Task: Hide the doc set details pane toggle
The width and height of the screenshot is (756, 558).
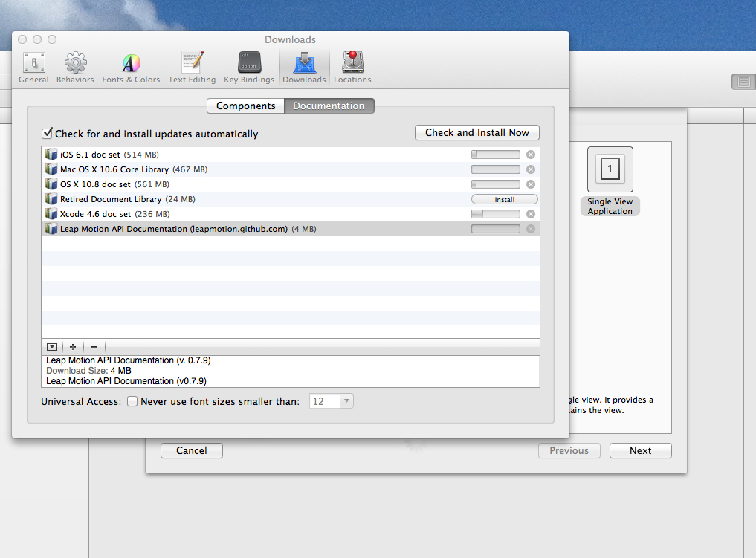Action: (52, 347)
